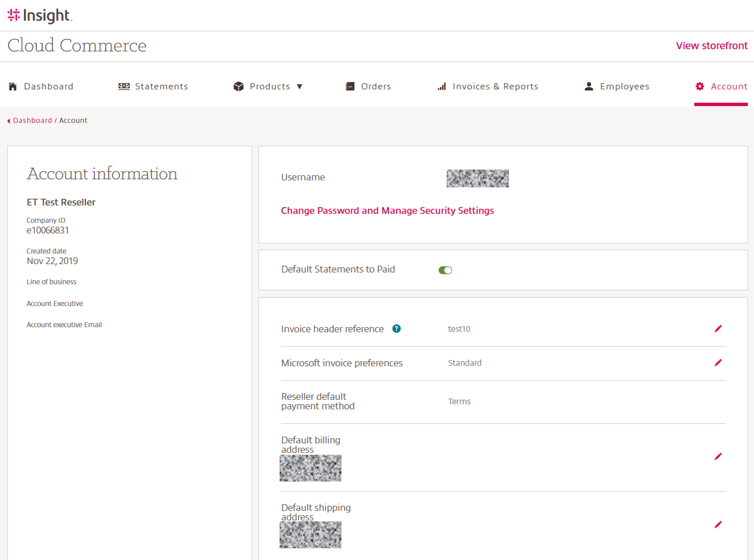Screen dimensions: 754x560
Task: Click the Statements money icon
Action: (x=124, y=86)
